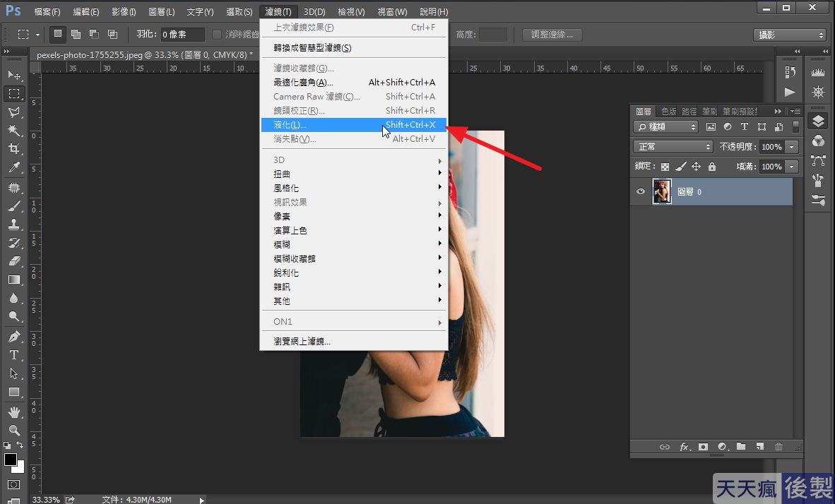835x504 pixels.
Task: Select the Crop tool
Action: pos(14,148)
